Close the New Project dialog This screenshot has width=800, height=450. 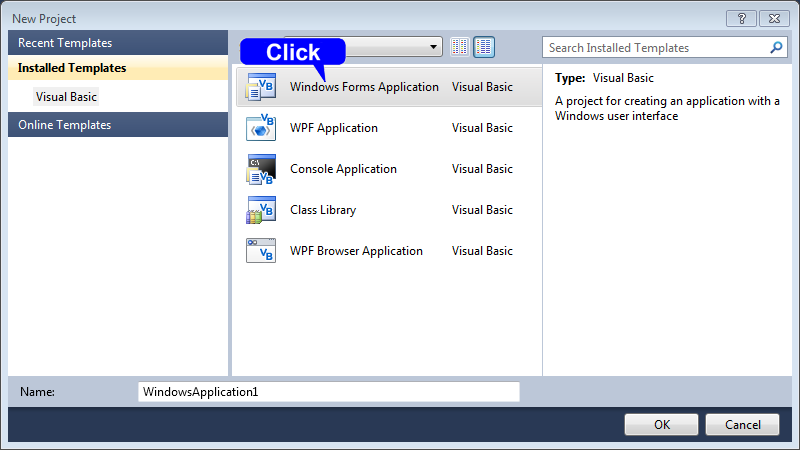click(x=774, y=18)
